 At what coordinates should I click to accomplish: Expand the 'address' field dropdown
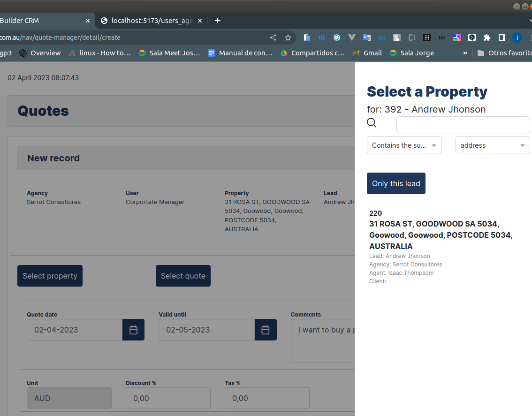[492, 145]
